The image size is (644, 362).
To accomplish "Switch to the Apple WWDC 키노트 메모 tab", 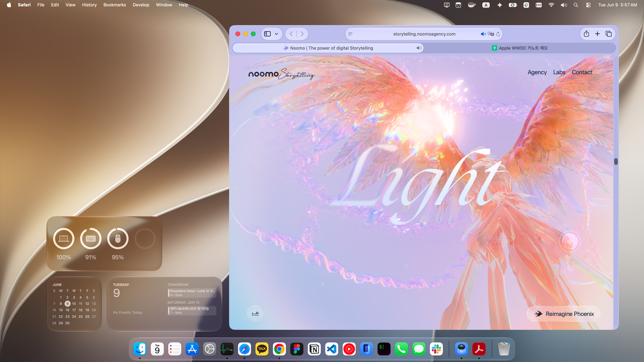I will pyautogui.click(x=520, y=48).
